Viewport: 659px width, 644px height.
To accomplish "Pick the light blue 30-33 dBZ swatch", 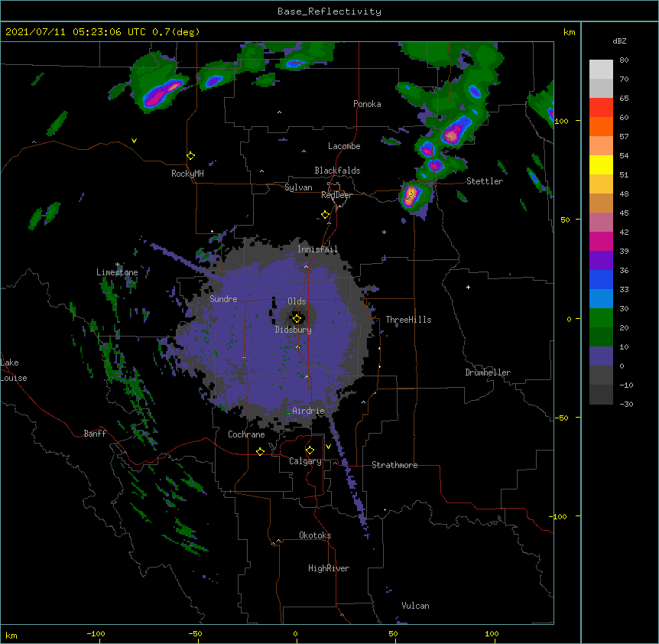I will coord(601,299).
